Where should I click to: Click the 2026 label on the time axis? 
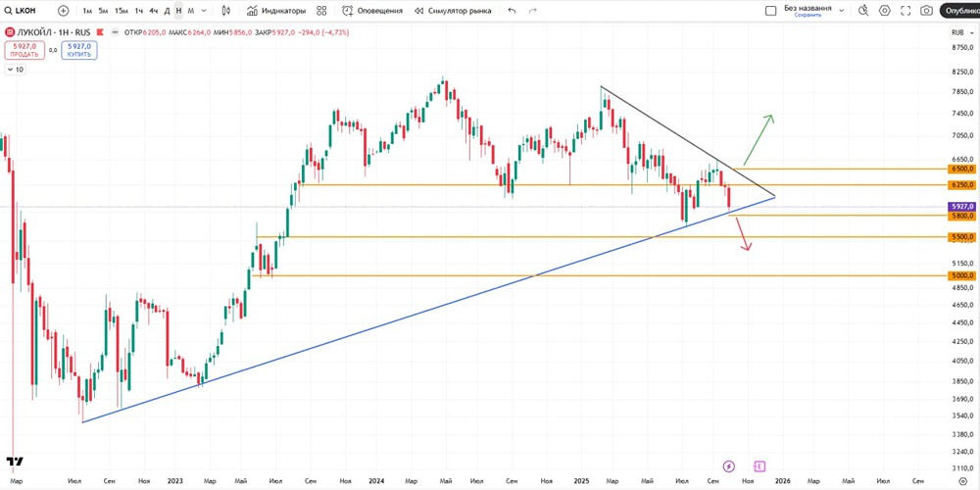tap(782, 480)
